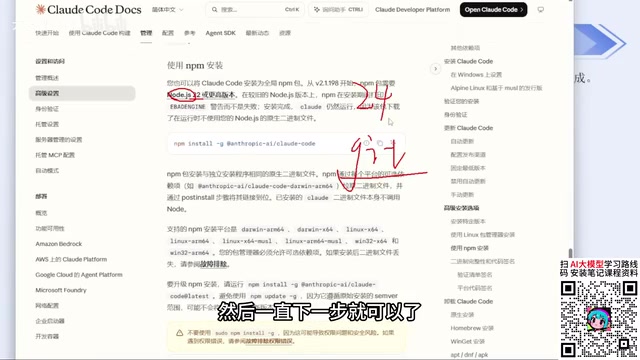The width and height of the screenshot is (640, 360).
Task: Jump to 在 Windows 上设置 in contents
Action: tap(476, 75)
